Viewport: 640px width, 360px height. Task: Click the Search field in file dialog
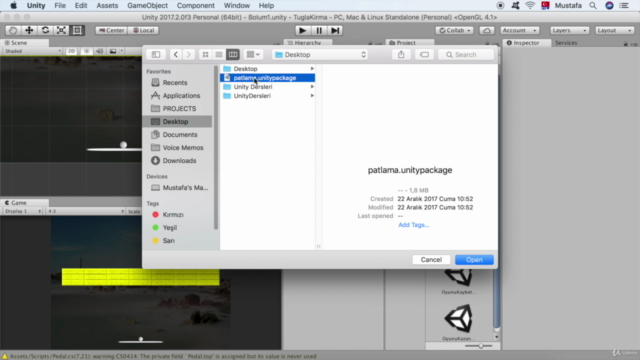click(466, 54)
